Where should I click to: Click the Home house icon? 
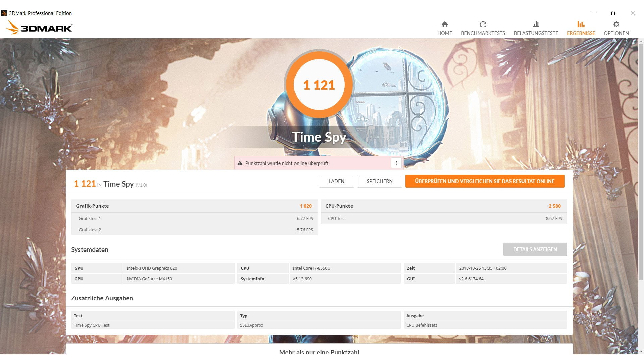[x=444, y=24]
